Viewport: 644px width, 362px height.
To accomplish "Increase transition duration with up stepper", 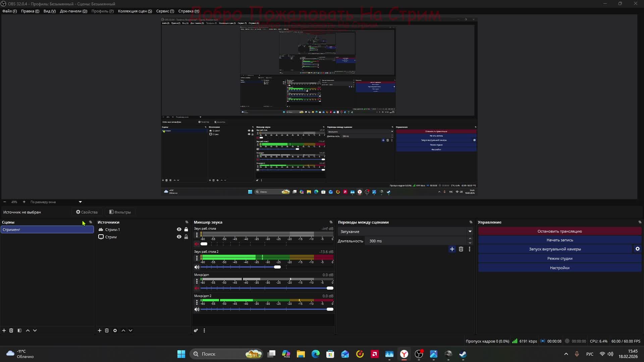I will point(470,239).
